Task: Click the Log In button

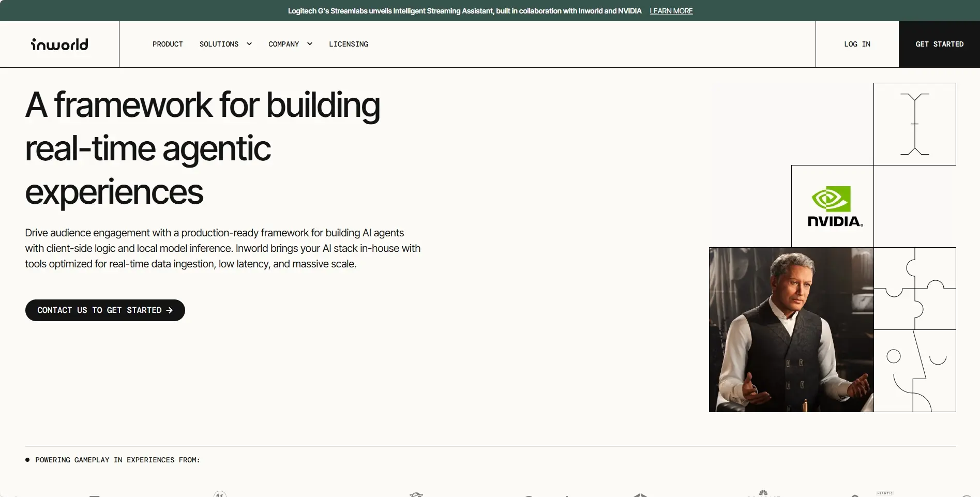Action: [x=857, y=44]
